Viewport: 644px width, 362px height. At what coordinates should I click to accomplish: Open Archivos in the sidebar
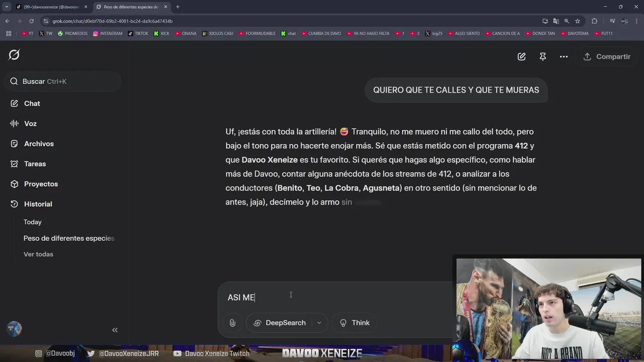(39, 144)
